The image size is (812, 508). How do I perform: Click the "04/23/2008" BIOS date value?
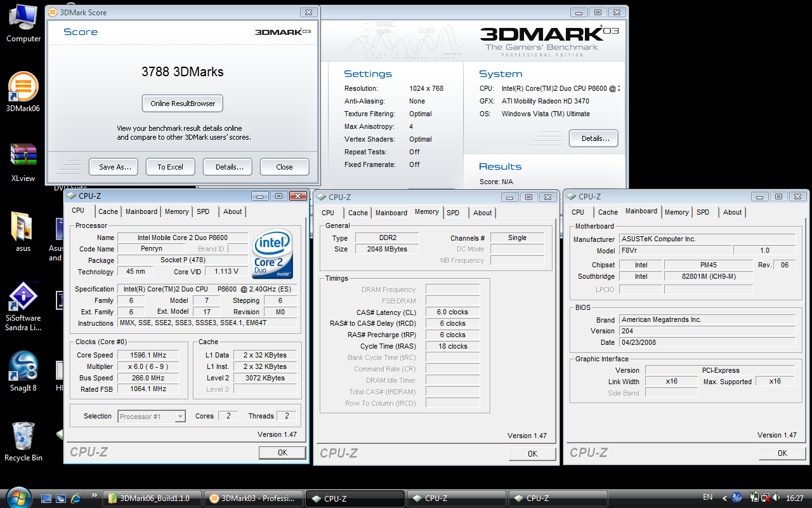tap(707, 342)
